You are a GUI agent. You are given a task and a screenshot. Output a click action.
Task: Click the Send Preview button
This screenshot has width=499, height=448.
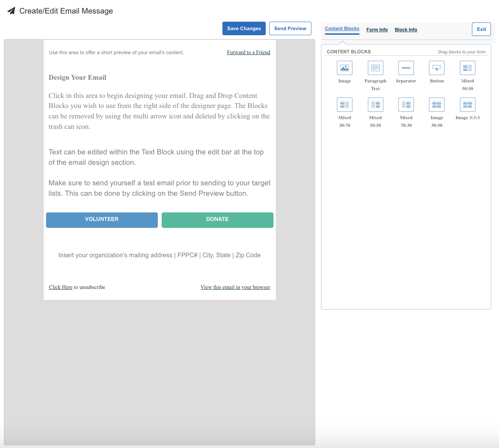click(290, 29)
